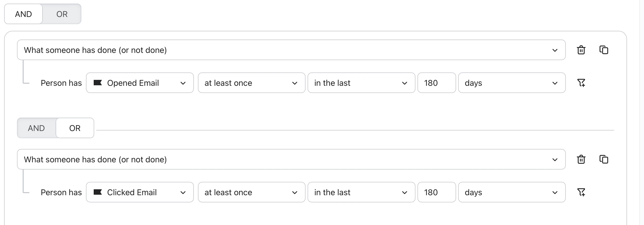Duplicate the Opened Email condition
644x225 pixels.
tap(604, 50)
